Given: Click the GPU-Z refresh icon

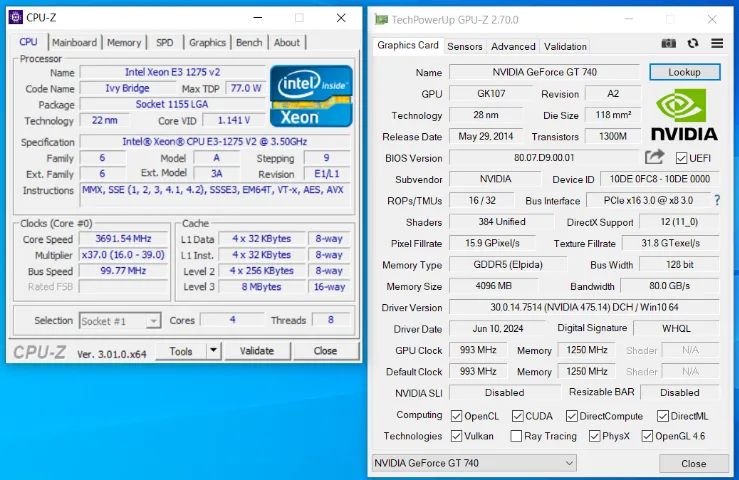Looking at the screenshot, I should tap(692, 43).
